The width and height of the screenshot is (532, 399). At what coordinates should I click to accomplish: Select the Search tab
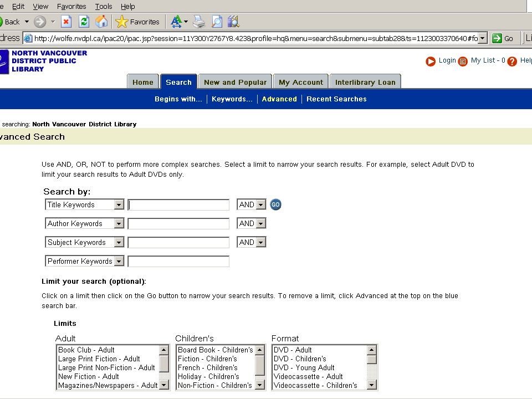pos(179,82)
